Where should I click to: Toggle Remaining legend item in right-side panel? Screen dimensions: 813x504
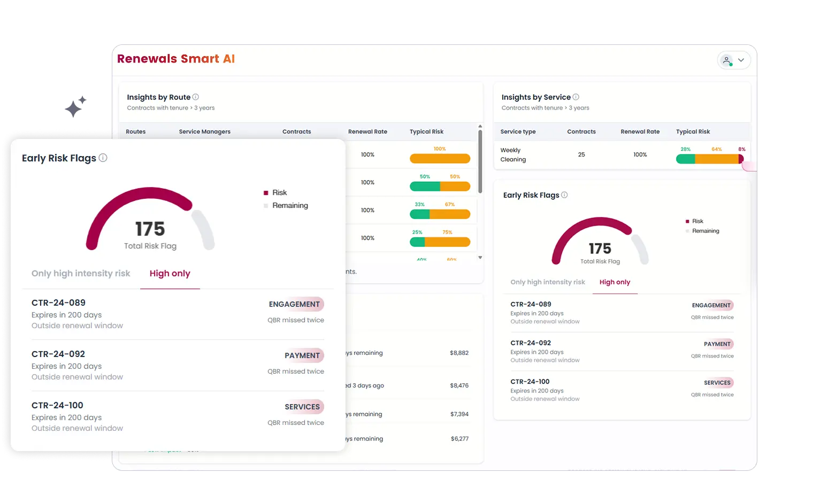tap(705, 231)
